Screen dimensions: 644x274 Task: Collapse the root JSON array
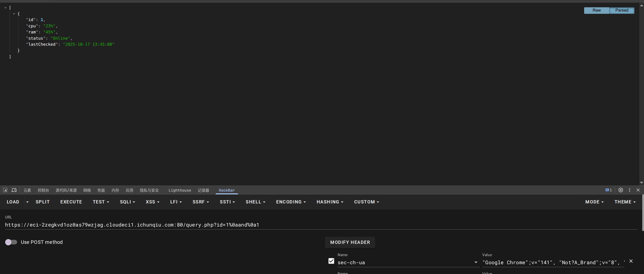tap(5, 8)
